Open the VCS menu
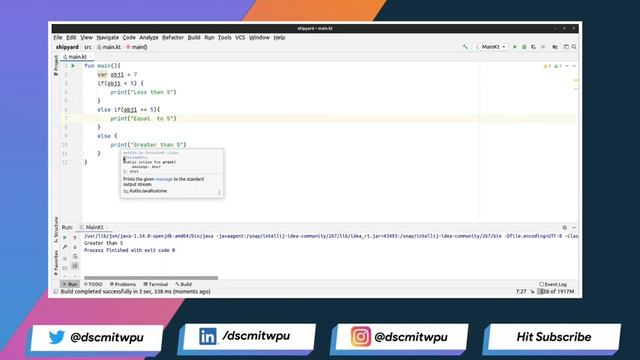 (x=240, y=38)
